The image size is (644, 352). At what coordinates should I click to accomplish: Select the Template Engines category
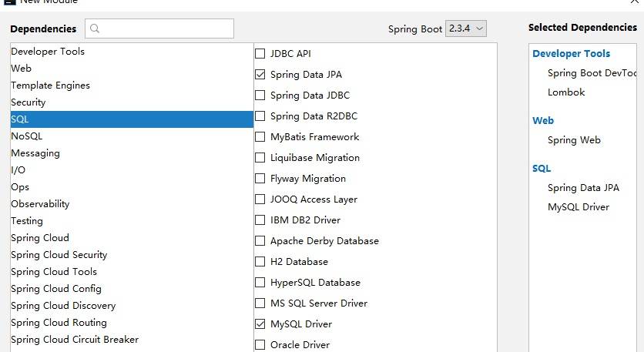click(50, 85)
